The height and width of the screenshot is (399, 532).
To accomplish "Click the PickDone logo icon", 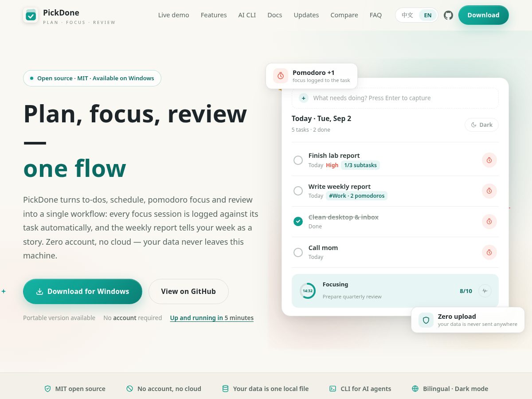I will pos(31,15).
